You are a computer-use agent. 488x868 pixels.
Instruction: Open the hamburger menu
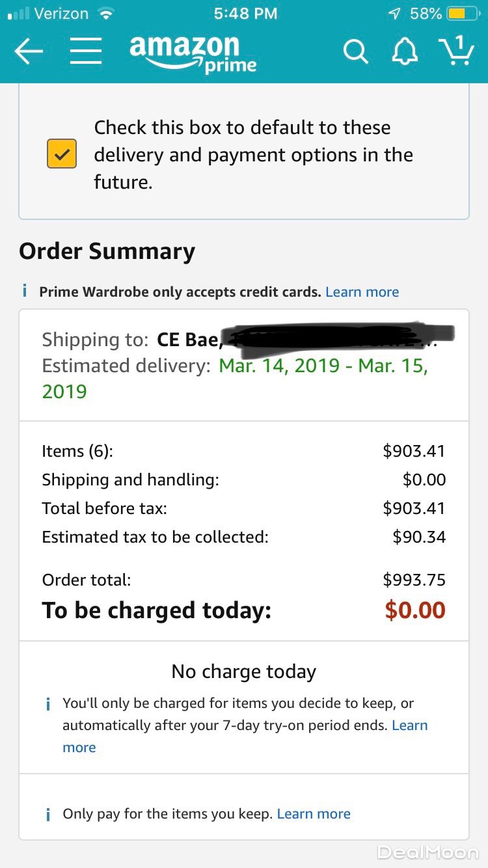[x=85, y=51]
